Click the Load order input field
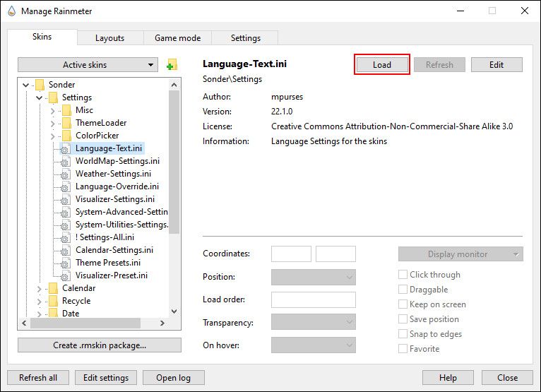This screenshot has width=541, height=392. click(x=314, y=300)
